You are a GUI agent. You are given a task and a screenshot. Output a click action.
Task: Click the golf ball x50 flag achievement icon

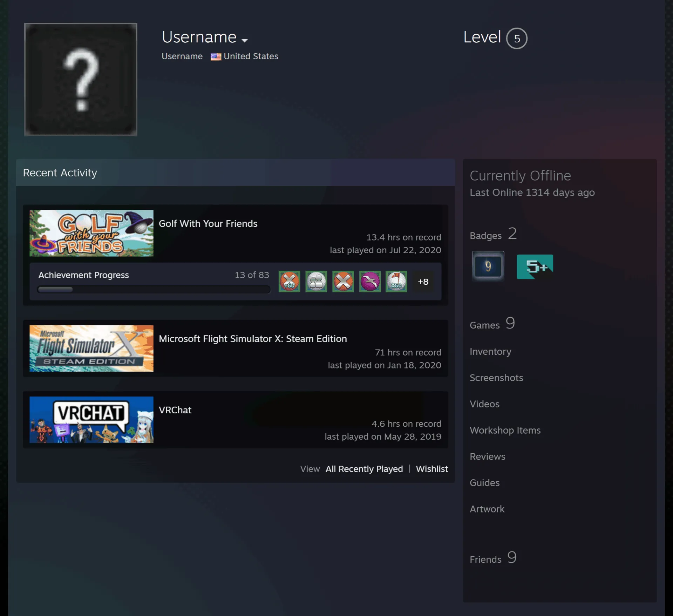[396, 281]
